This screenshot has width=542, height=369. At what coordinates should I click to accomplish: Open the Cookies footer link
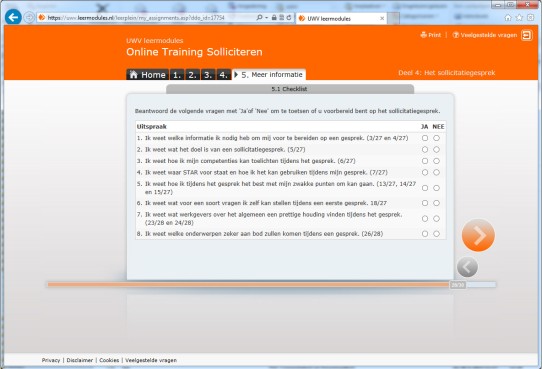[109, 360]
